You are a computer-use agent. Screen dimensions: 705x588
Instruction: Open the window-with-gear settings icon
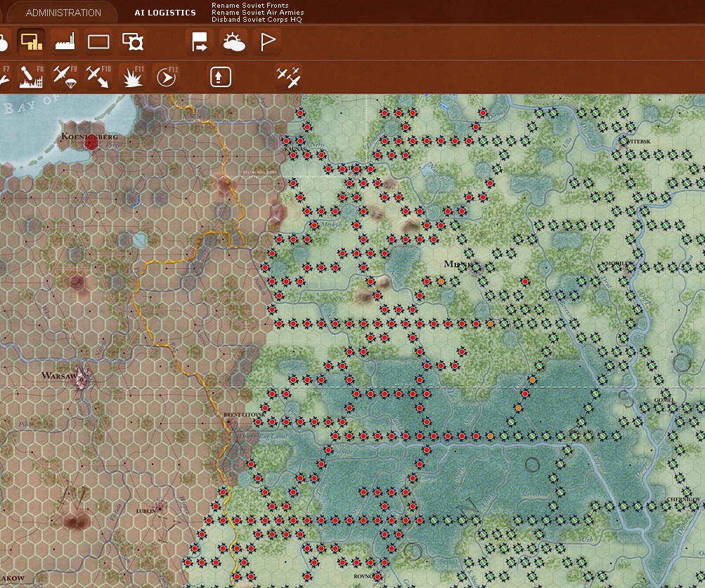(x=133, y=42)
